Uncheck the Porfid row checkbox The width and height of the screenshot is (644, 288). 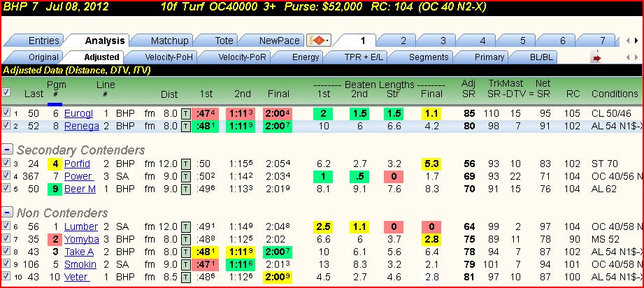coord(6,163)
